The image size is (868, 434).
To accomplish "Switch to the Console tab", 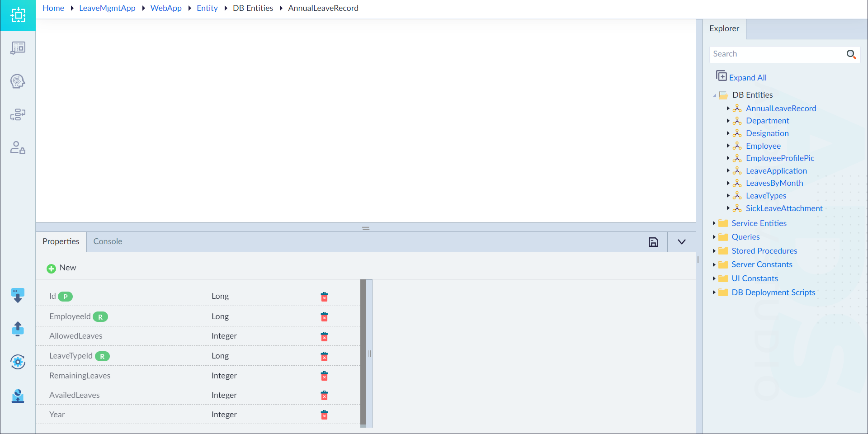I will tap(108, 241).
